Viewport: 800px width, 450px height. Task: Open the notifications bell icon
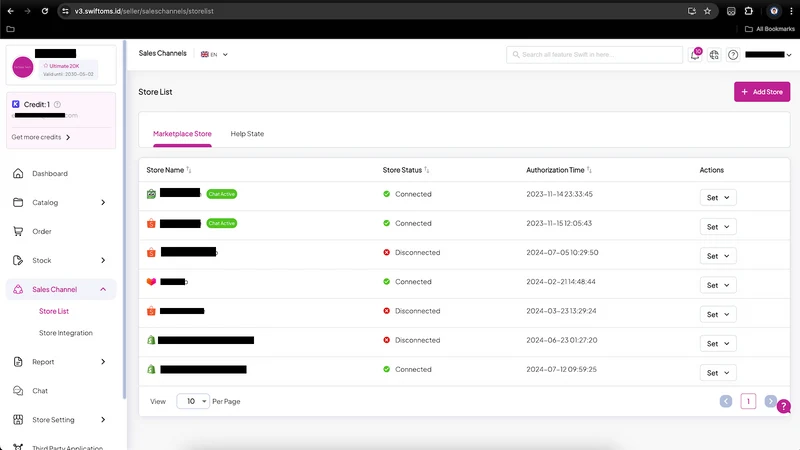pyautogui.click(x=695, y=55)
